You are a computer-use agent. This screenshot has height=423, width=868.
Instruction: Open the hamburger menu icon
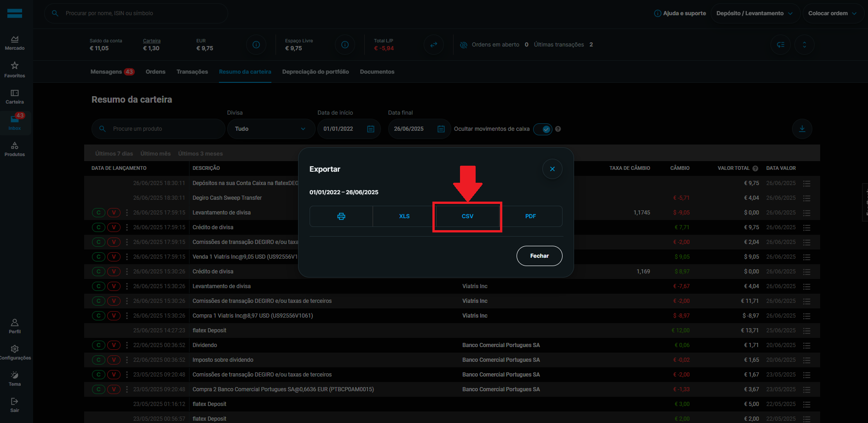(x=15, y=13)
